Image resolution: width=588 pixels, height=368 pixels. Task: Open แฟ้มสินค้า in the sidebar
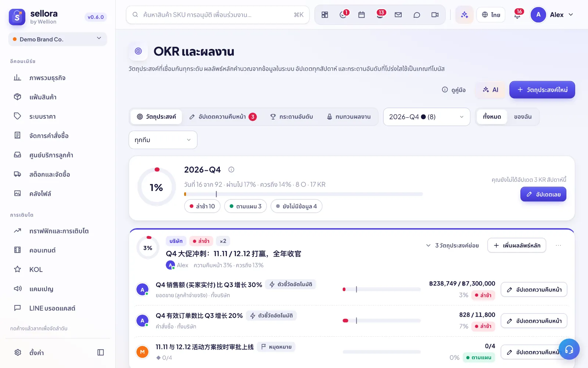[x=58, y=97]
